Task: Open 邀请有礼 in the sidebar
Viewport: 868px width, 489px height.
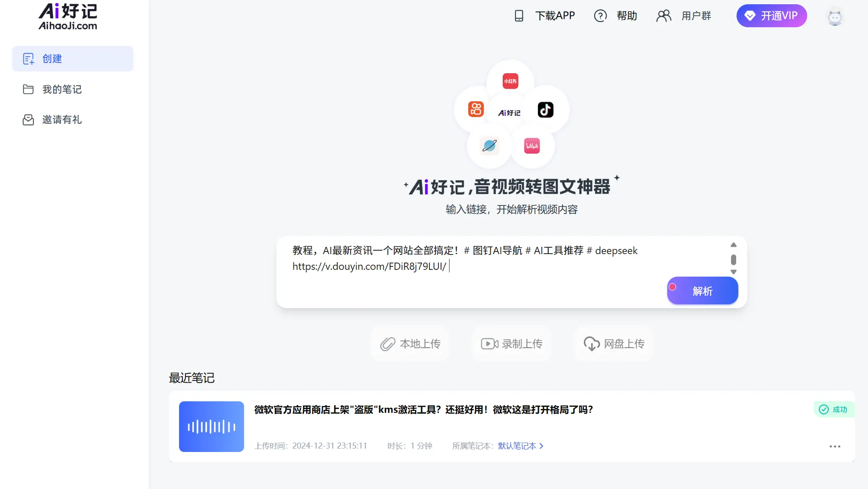Action: (x=62, y=120)
